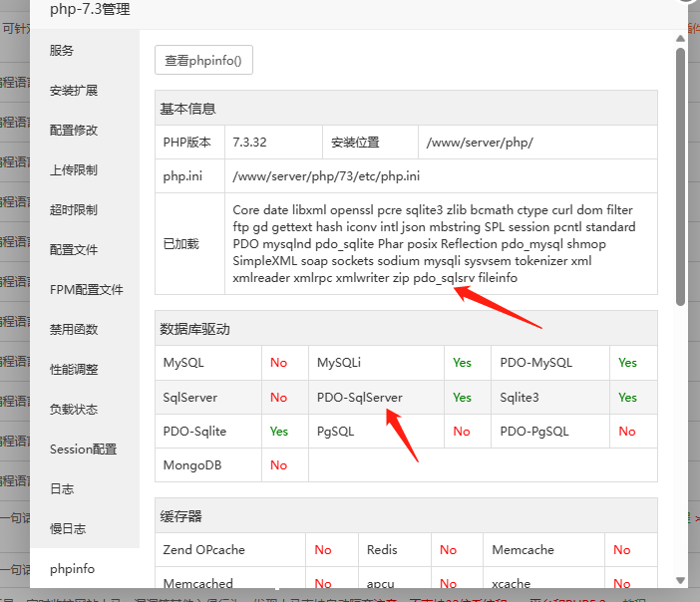Click the 安装位置 label cell
This screenshot has width=700, height=602.
tap(370, 142)
